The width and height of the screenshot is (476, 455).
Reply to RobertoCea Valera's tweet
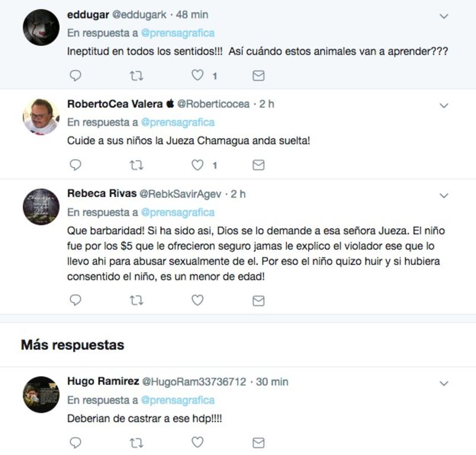pyautogui.click(x=76, y=165)
